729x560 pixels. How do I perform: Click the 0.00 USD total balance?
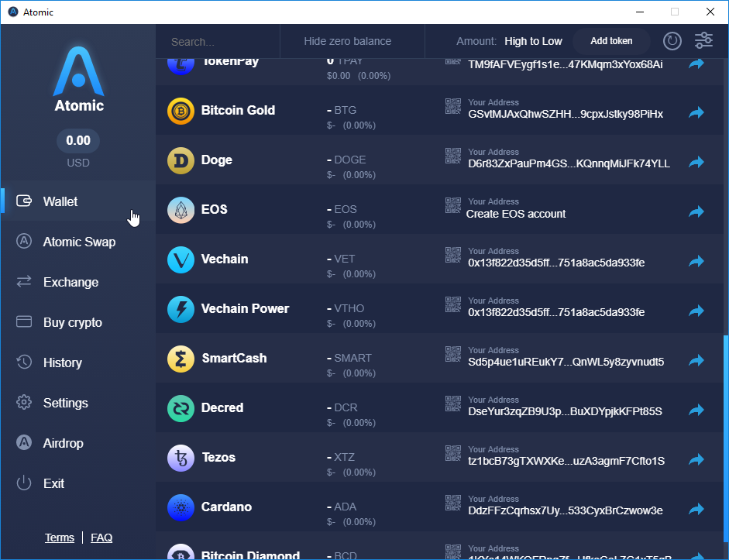pos(78,141)
